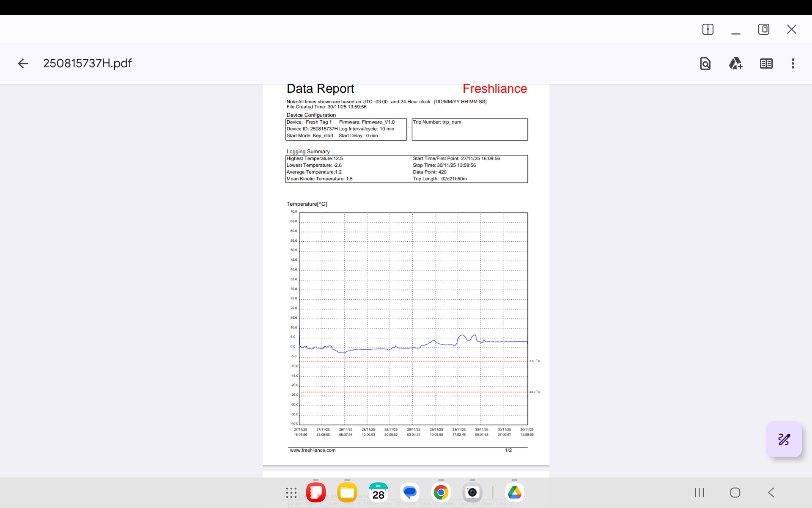Open the yellow My Files app
The width and height of the screenshot is (812, 508).
(x=347, y=492)
